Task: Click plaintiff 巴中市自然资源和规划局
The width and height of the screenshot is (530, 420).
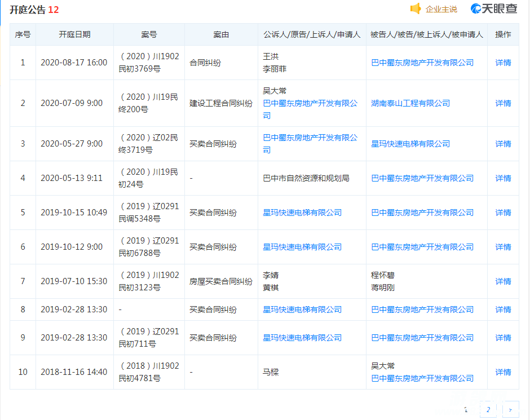Action: point(306,178)
